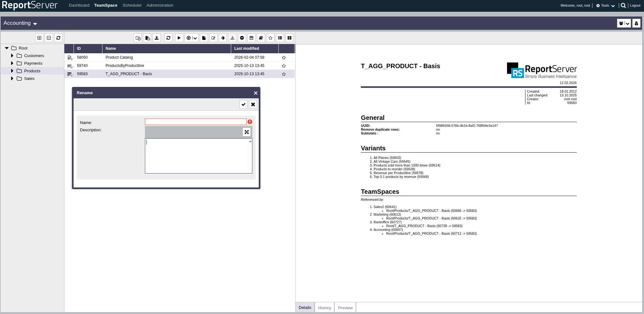
Task: Toggle favorite star for T_AGG_PRODUCT - Basis
Action: click(284, 74)
